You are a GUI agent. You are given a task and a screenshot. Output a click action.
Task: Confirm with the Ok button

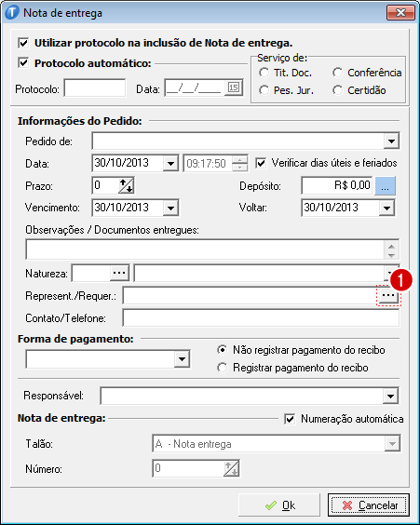tap(279, 505)
